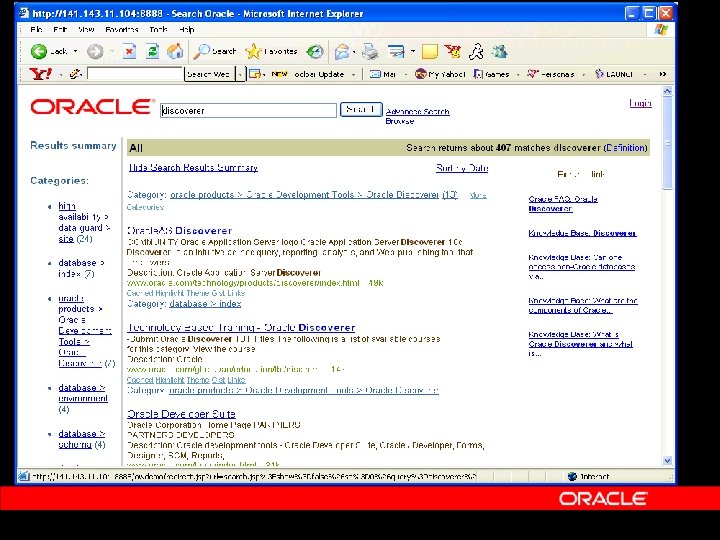Go to the Home page icon
This screenshot has width=720, height=540.
coord(175,51)
